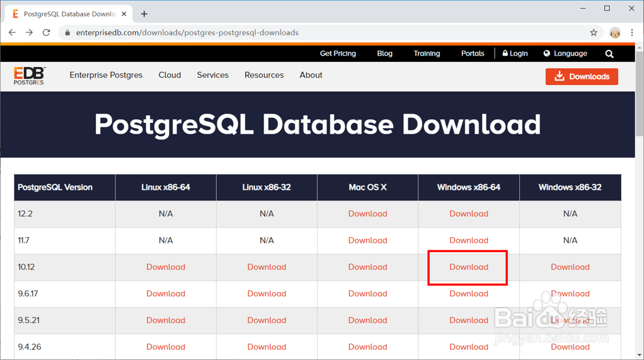This screenshot has height=360, width=644.
Task: Click the orange Downloads button
Action: (x=582, y=76)
